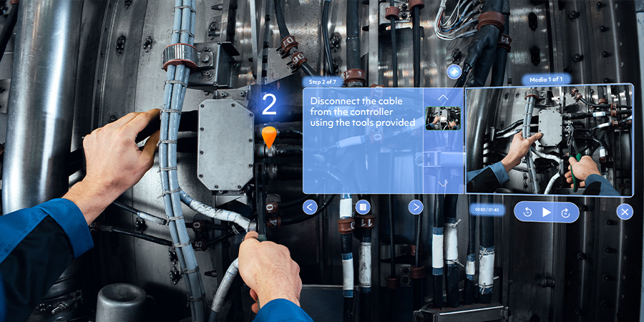Screen dimensions: 644x322
Task: Rewind the video 10 seconds
Action: [527, 213]
